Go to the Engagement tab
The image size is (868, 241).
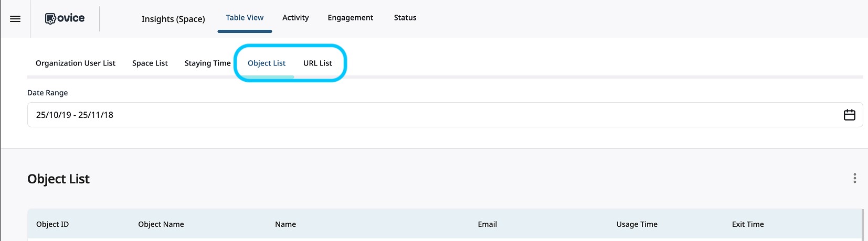350,18
